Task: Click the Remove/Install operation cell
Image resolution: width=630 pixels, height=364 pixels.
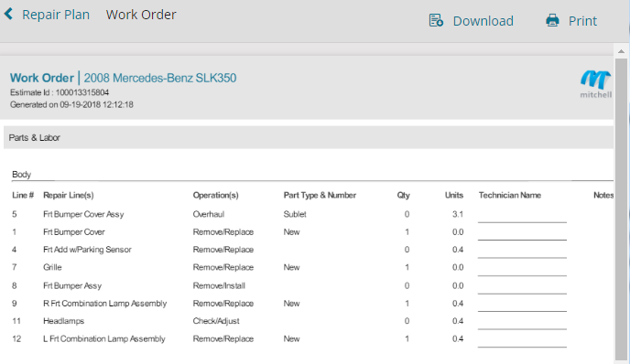Action: point(219,285)
